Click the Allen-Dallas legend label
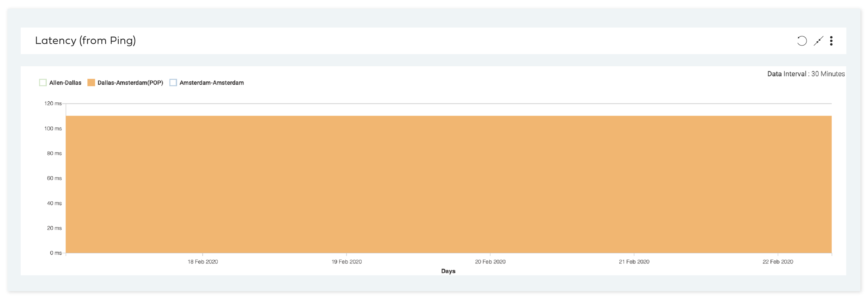 pyautogui.click(x=65, y=83)
